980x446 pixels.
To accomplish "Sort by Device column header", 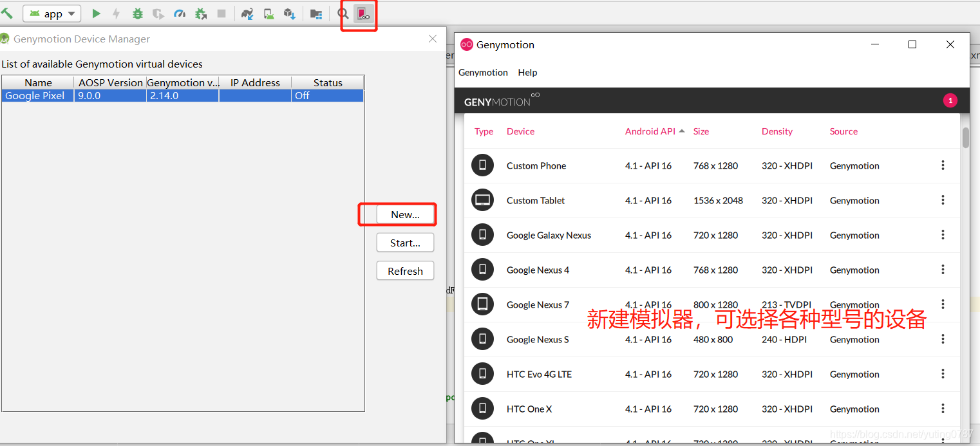I will point(520,131).
